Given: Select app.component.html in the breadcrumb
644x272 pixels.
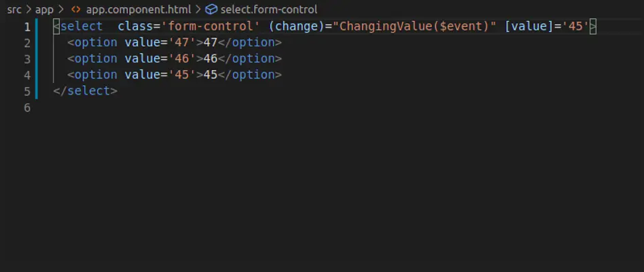Looking at the screenshot, I should pos(139,10).
